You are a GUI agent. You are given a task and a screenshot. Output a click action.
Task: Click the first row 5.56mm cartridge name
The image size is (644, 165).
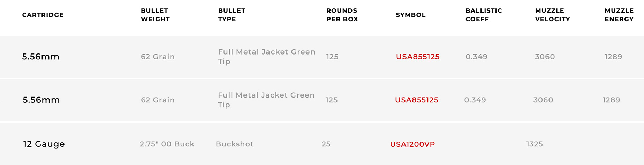[x=41, y=57]
